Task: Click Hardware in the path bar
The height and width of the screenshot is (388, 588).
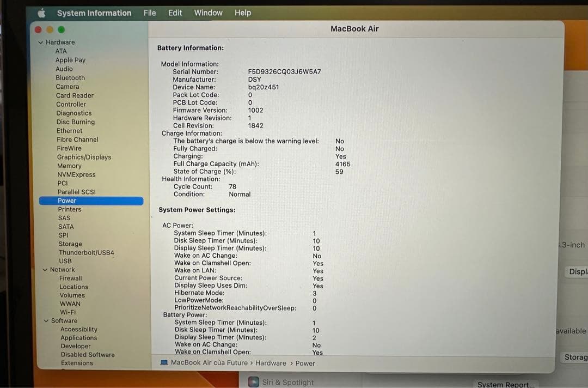Action: pos(271,363)
